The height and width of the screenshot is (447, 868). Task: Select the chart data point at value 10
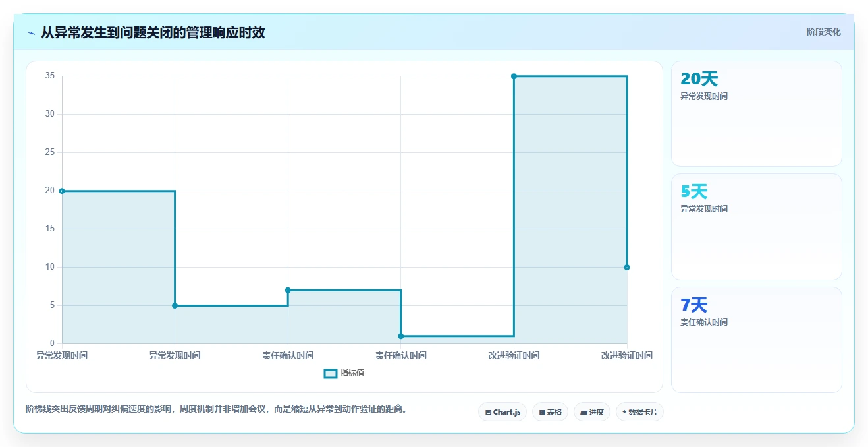click(x=627, y=267)
